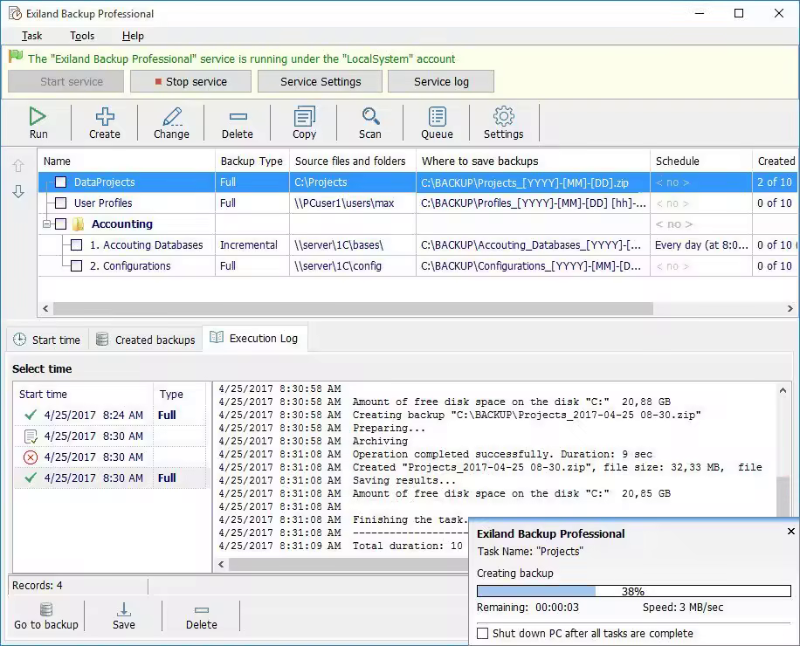Click the Every day schedule cell

pyautogui.click(x=701, y=245)
